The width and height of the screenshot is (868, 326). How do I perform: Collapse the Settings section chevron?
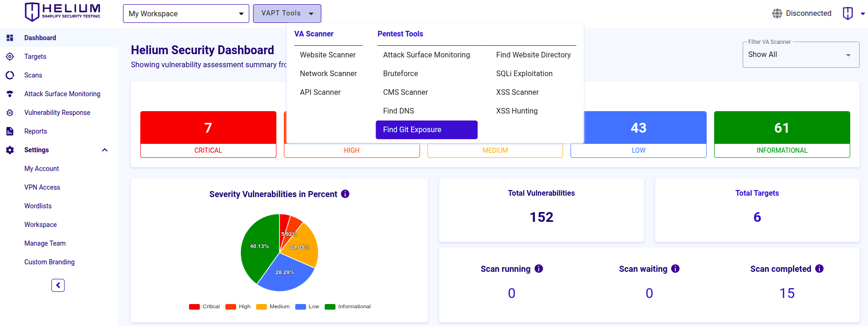(105, 150)
